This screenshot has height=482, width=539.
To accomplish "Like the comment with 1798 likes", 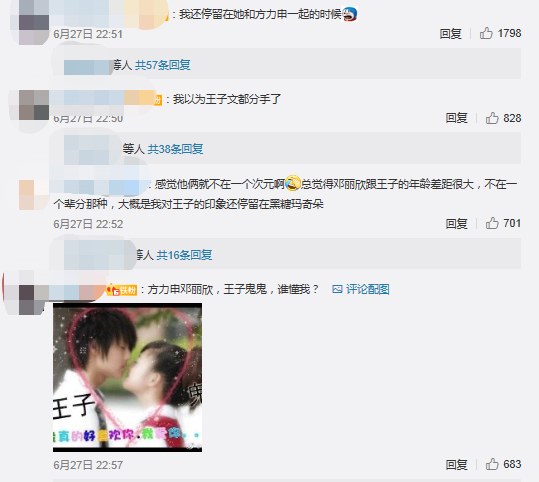I will pyautogui.click(x=486, y=33).
